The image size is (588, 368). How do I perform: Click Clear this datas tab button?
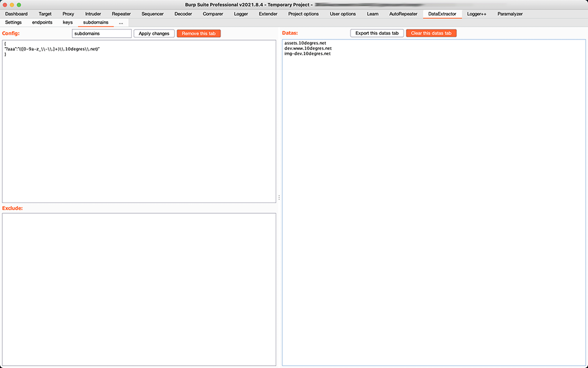click(x=431, y=33)
